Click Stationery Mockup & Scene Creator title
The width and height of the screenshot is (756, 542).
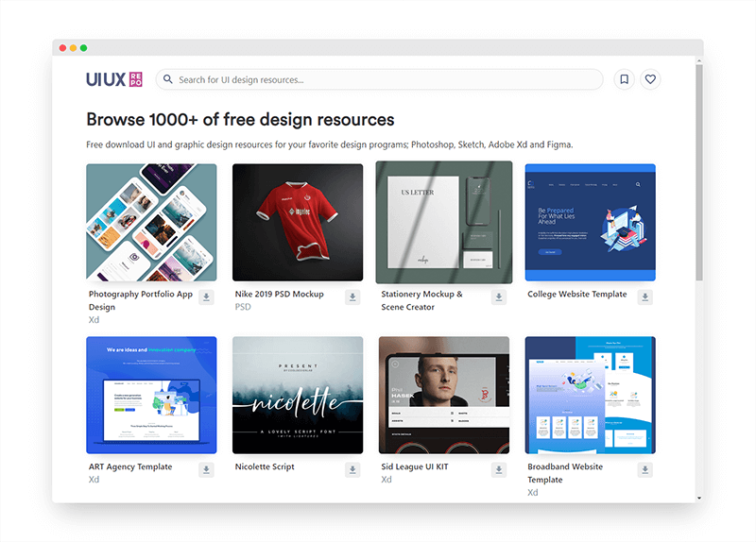421,300
